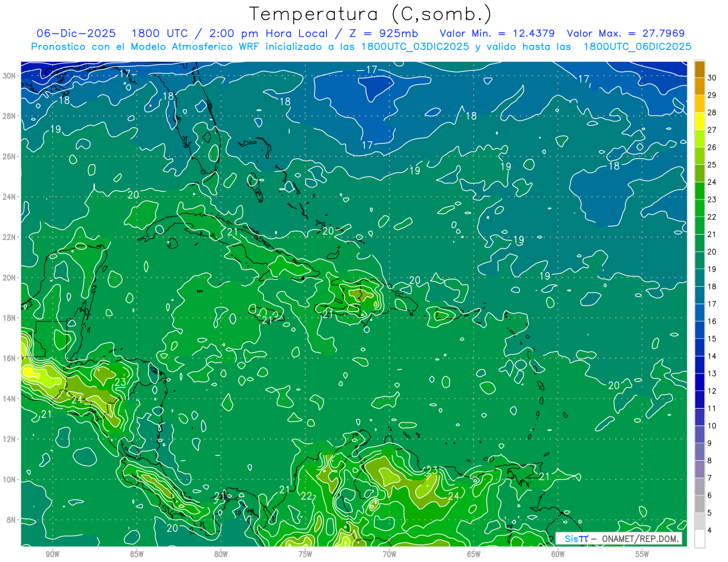Viewport: 728px width, 562px height.
Task: Click the "80W" longitude axis label
Action: 221,554
